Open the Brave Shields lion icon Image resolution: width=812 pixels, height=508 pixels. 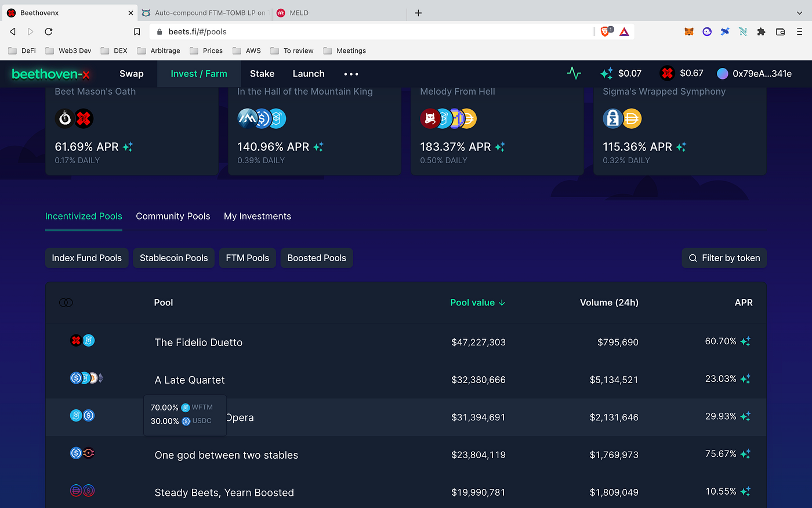606,31
